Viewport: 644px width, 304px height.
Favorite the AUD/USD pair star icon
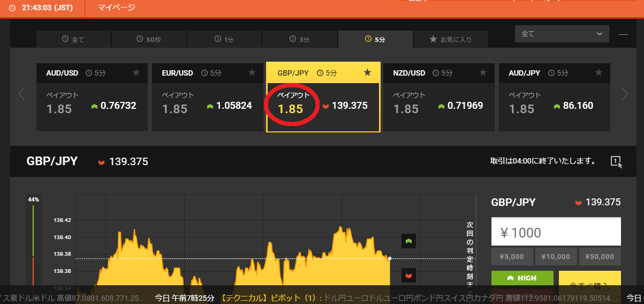coord(136,73)
